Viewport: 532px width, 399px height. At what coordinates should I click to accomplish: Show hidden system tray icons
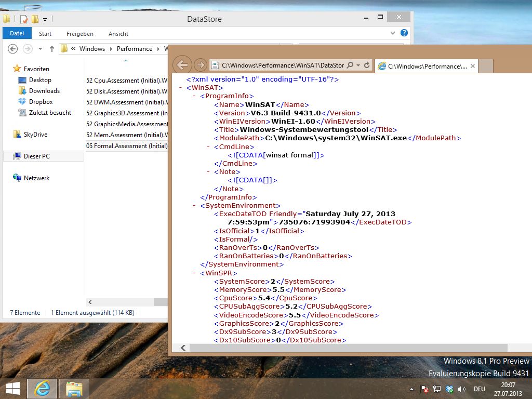coord(411,389)
